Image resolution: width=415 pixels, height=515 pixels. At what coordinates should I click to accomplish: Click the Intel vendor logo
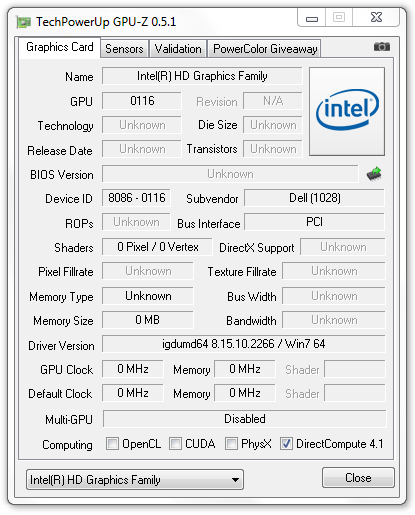(x=347, y=111)
